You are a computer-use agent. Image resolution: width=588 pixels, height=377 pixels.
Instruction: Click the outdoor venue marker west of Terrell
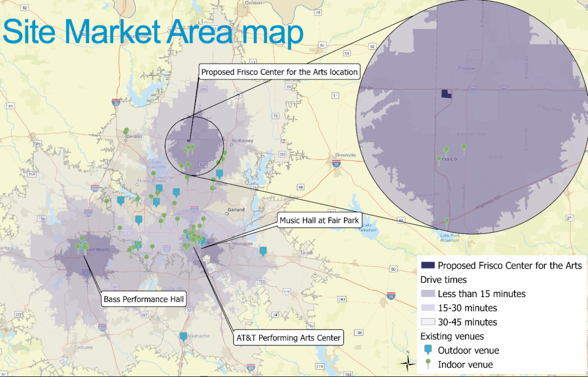[x=263, y=251]
